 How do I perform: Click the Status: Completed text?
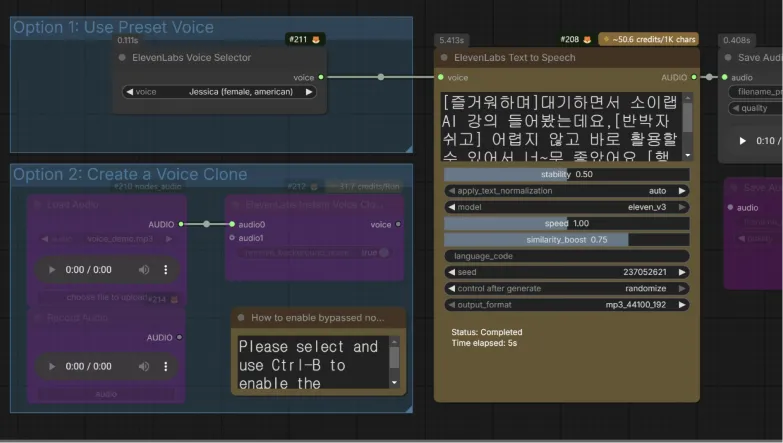pyautogui.click(x=487, y=332)
